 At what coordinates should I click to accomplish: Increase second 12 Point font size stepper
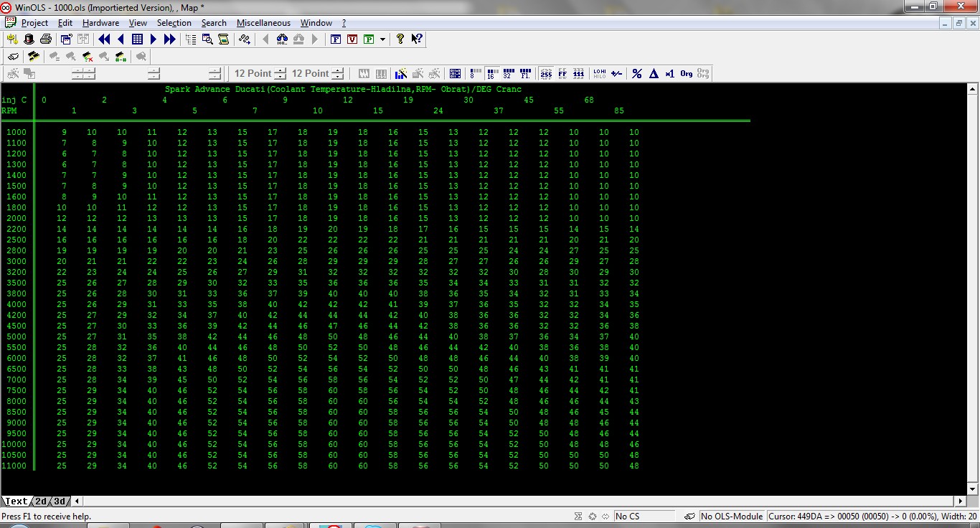[x=337, y=70]
